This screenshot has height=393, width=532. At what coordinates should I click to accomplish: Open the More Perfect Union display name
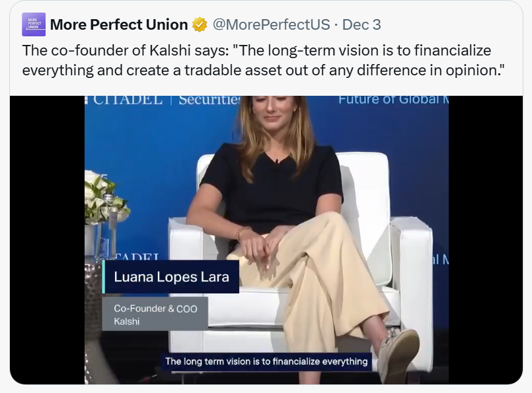(x=119, y=25)
